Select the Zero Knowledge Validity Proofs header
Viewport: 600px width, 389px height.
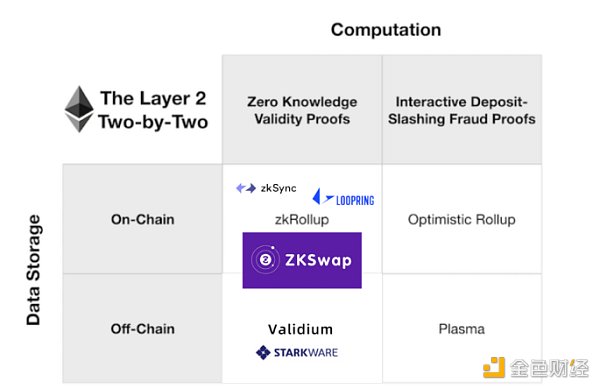(x=302, y=110)
